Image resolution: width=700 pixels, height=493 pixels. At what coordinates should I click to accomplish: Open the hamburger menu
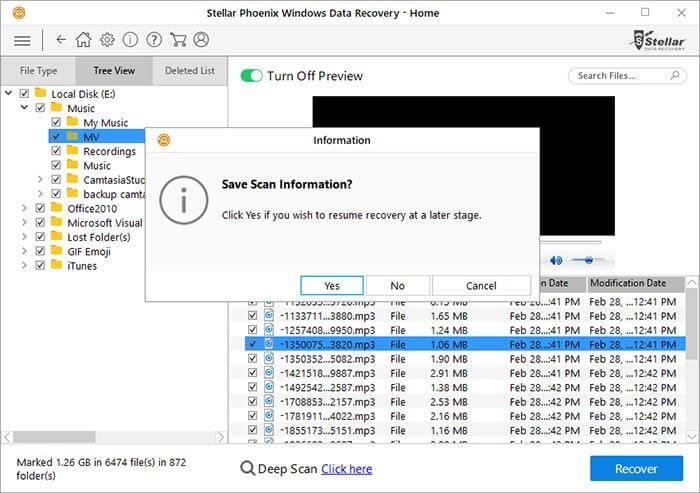22,41
